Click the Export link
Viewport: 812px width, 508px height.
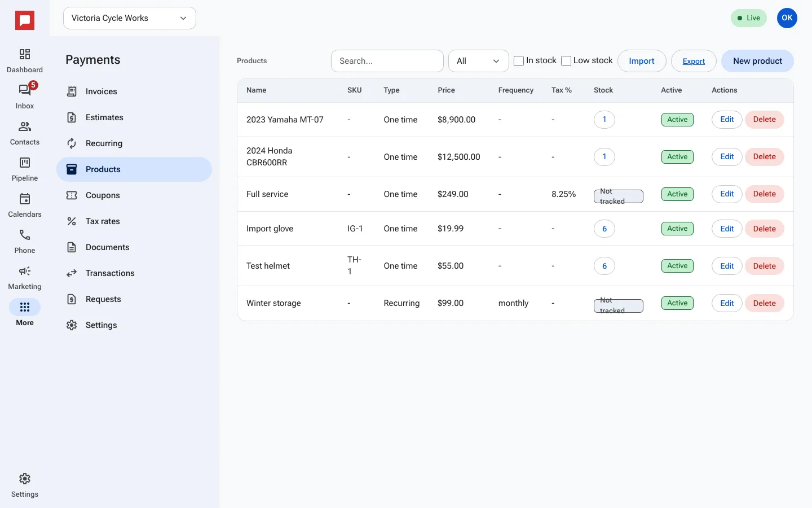[694, 61]
